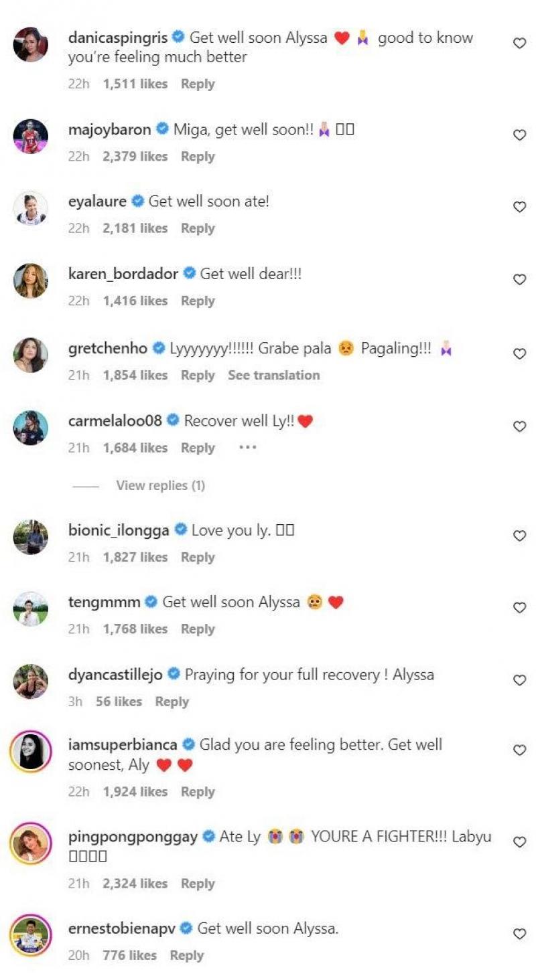
Task: Open iamsuperbianca's story ring avatar
Action: pyautogui.click(x=31, y=751)
